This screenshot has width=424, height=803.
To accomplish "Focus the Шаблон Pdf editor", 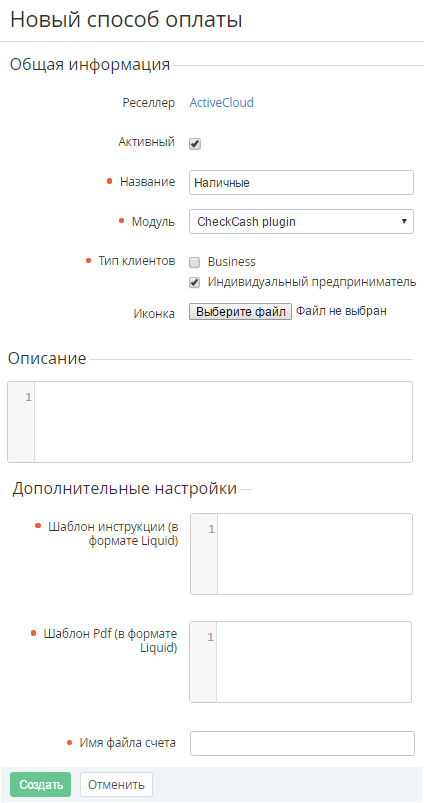I will (x=313, y=662).
